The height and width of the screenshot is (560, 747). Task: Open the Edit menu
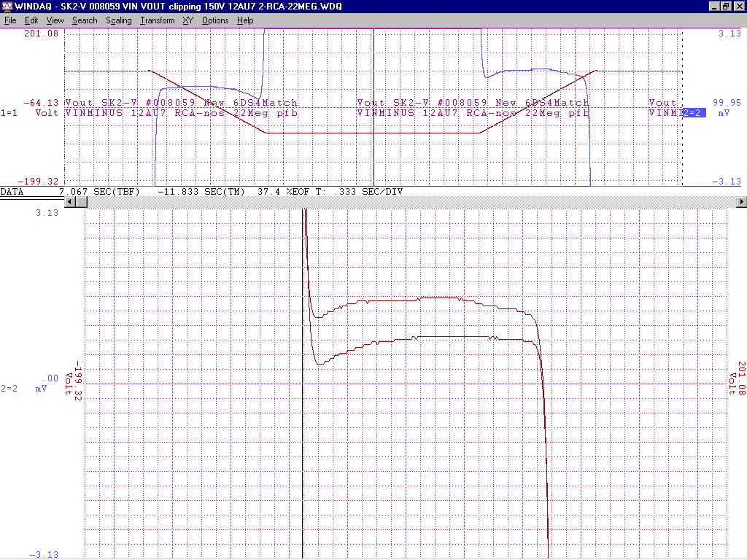[x=31, y=20]
